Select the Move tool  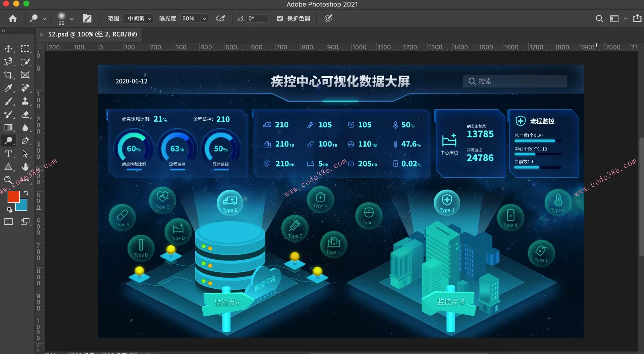(x=8, y=49)
